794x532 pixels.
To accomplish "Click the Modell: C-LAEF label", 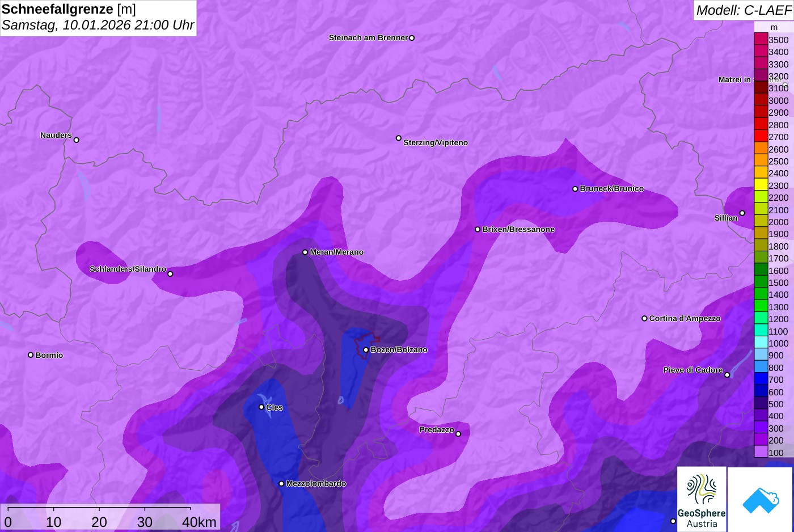I will pyautogui.click(x=744, y=10).
